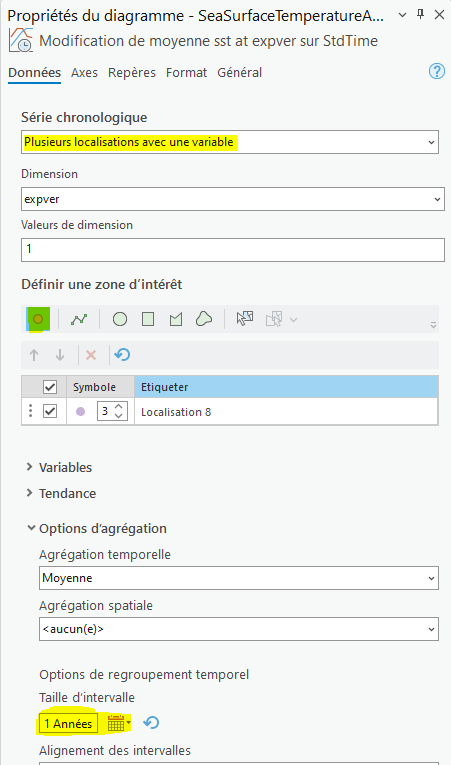451x765 pixels.
Task: Click the temporal chart icon beside title
Action: pyautogui.click(x=21, y=40)
